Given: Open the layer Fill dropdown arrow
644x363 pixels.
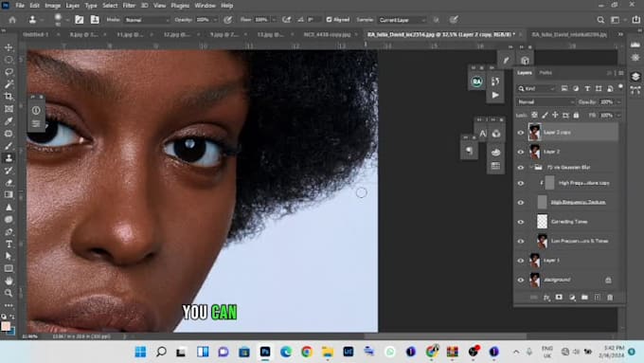Looking at the screenshot, I should [618, 116].
